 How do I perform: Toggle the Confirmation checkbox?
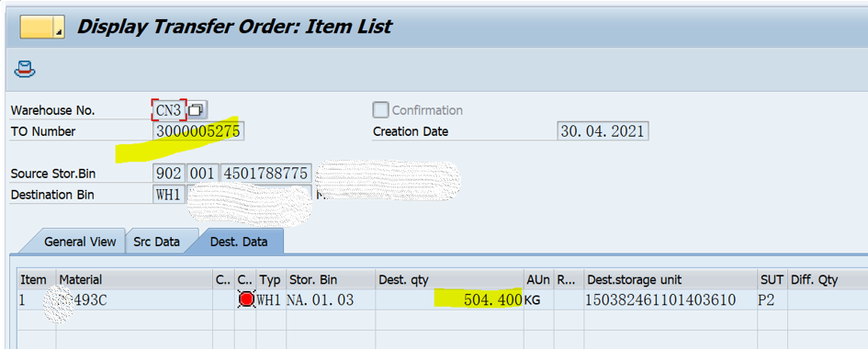pos(380,110)
